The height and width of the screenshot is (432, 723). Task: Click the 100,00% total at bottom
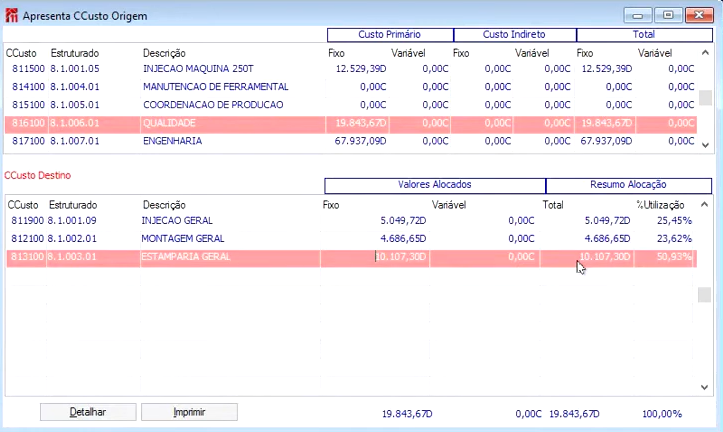click(x=662, y=414)
